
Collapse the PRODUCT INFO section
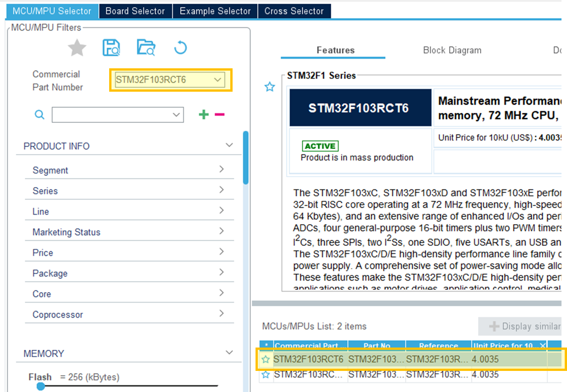tap(229, 146)
